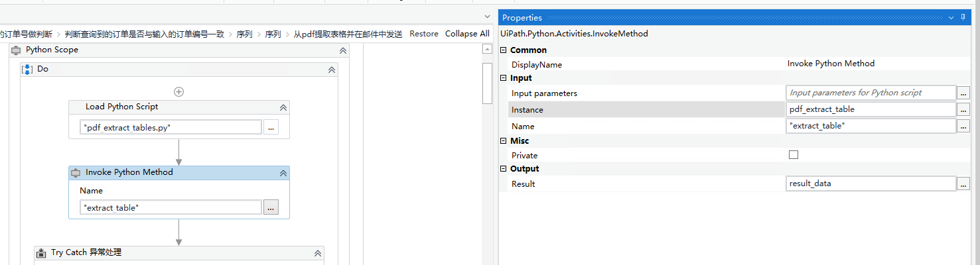Open breadcrumb 判断查询到的订单是否与输入的订单编号一致
The image size is (980, 265).
coord(145,34)
